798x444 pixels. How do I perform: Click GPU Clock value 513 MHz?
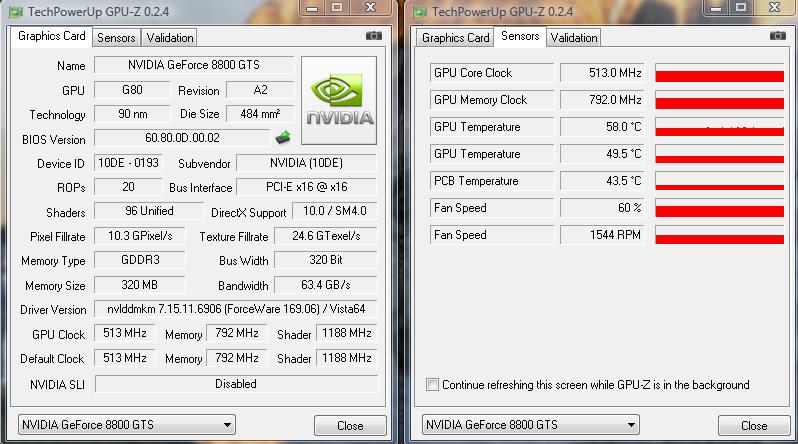[125, 333]
